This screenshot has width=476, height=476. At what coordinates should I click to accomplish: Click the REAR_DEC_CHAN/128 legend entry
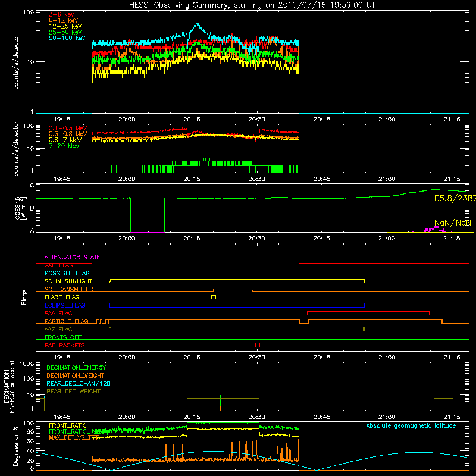(x=79, y=383)
